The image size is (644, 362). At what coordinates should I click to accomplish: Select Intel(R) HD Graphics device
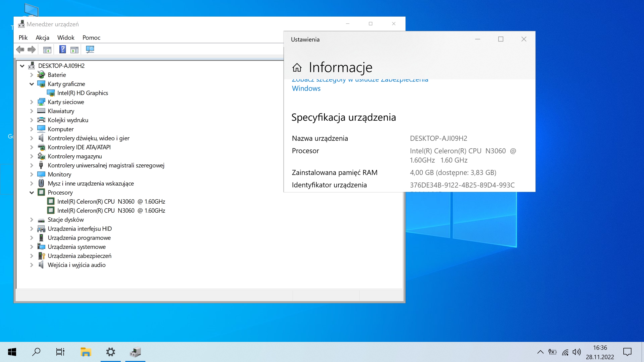click(83, 93)
